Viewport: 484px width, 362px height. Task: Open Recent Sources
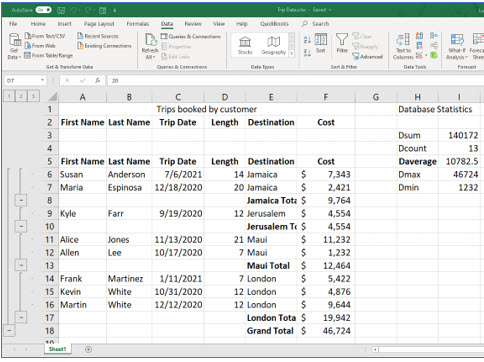tap(98, 36)
